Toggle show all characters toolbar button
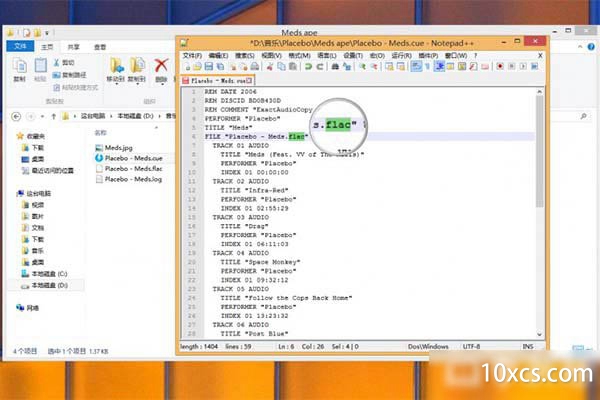 point(426,66)
